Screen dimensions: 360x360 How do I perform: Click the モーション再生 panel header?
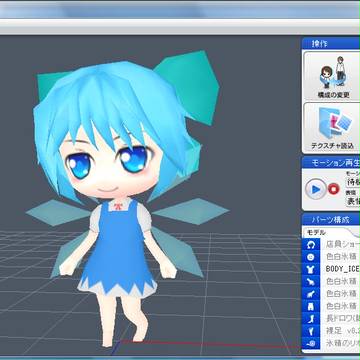pyautogui.click(x=331, y=163)
